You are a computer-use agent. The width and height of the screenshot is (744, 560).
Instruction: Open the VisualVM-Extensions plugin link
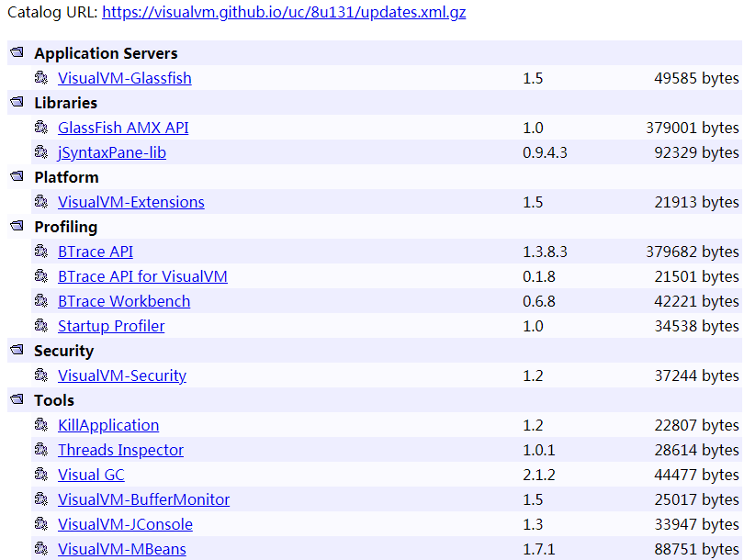pyautogui.click(x=131, y=203)
